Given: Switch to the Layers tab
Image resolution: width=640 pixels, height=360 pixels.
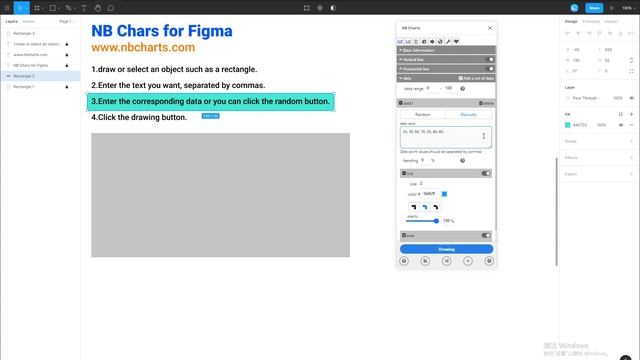Looking at the screenshot, I should click(11, 21).
